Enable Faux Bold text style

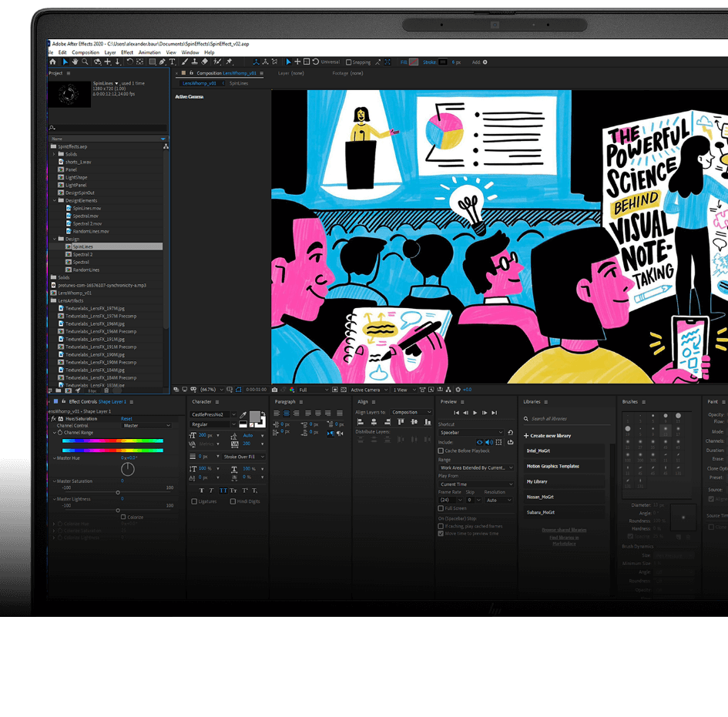point(202,491)
